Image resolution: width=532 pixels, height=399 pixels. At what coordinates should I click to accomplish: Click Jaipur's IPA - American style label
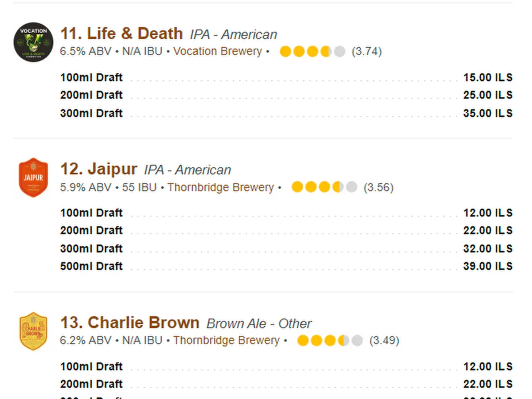click(188, 170)
